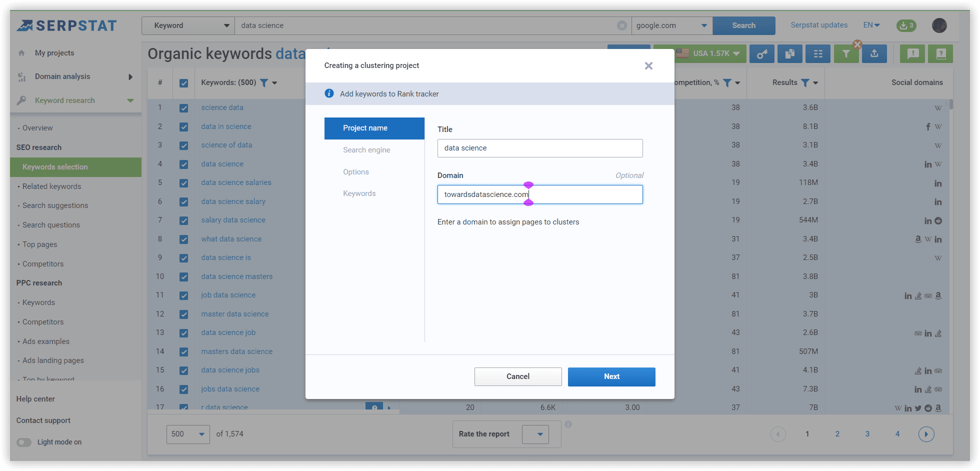This screenshot has width=980, height=471.
Task: Click the Next button in dialog
Action: coord(611,376)
